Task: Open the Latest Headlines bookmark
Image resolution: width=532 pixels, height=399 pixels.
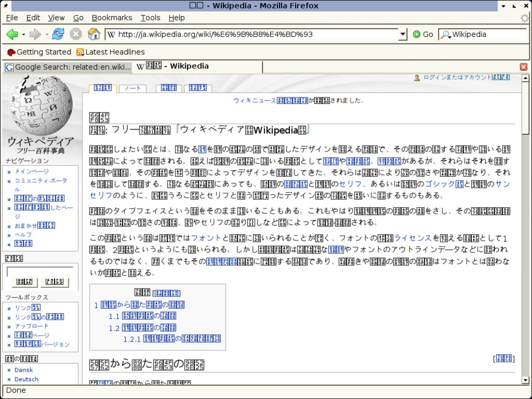Action: (111, 52)
